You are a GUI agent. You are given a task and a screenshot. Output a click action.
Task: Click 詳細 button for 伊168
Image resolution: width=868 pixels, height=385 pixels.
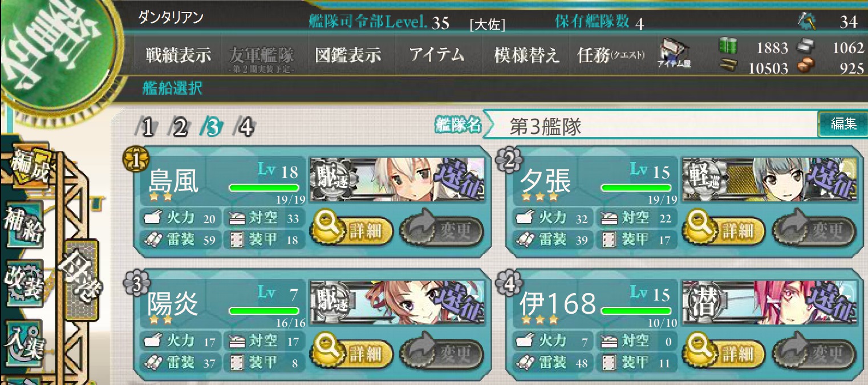click(725, 355)
